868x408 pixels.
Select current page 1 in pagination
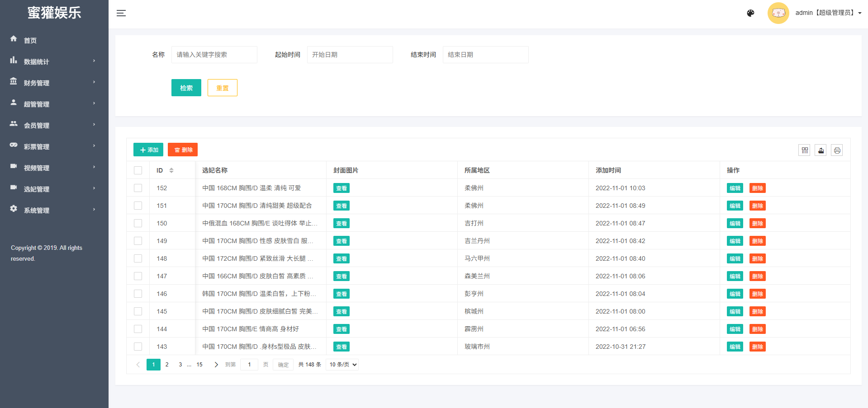pyautogui.click(x=153, y=365)
